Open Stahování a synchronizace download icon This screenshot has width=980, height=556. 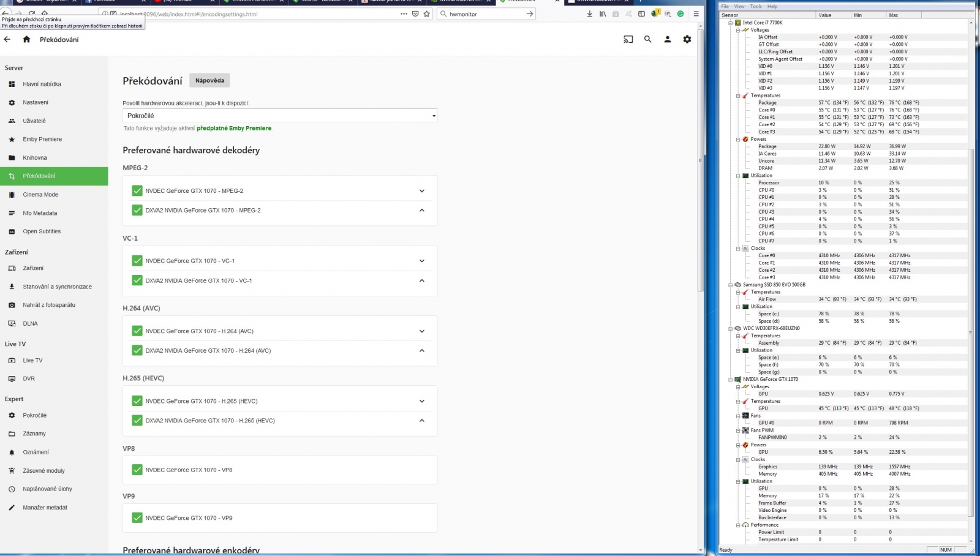coord(12,287)
